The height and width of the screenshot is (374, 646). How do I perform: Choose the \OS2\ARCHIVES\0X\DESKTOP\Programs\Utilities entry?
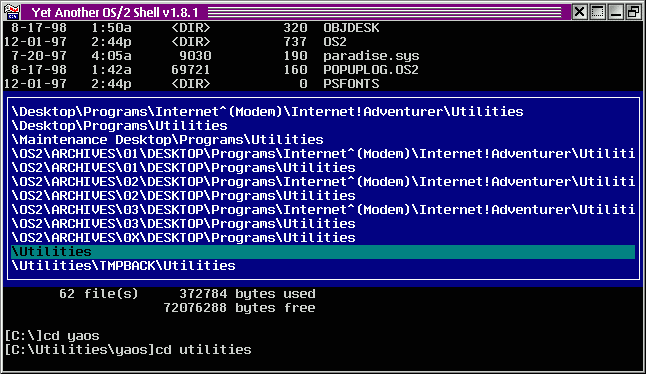(x=183, y=238)
